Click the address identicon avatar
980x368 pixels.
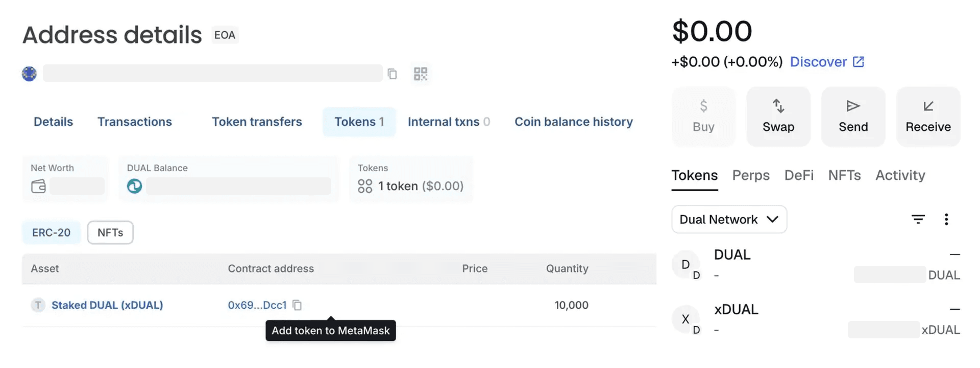click(29, 74)
